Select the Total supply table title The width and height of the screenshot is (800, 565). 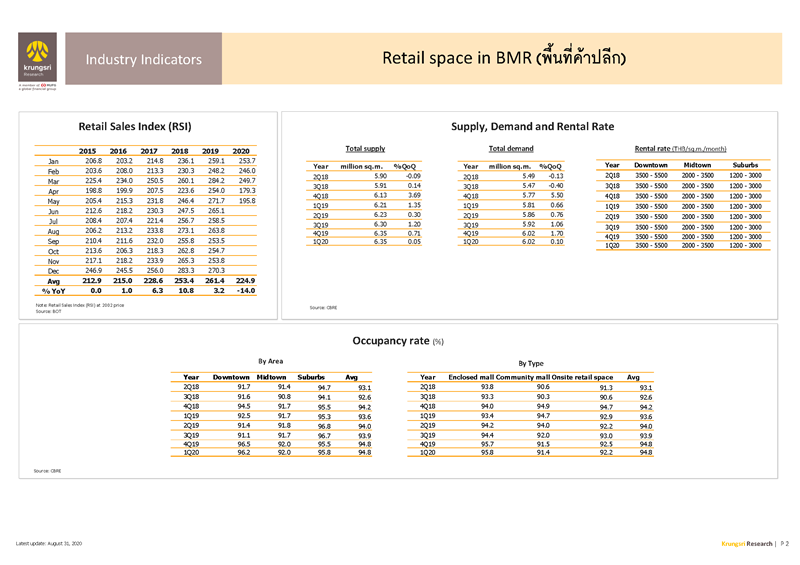pyautogui.click(x=365, y=148)
